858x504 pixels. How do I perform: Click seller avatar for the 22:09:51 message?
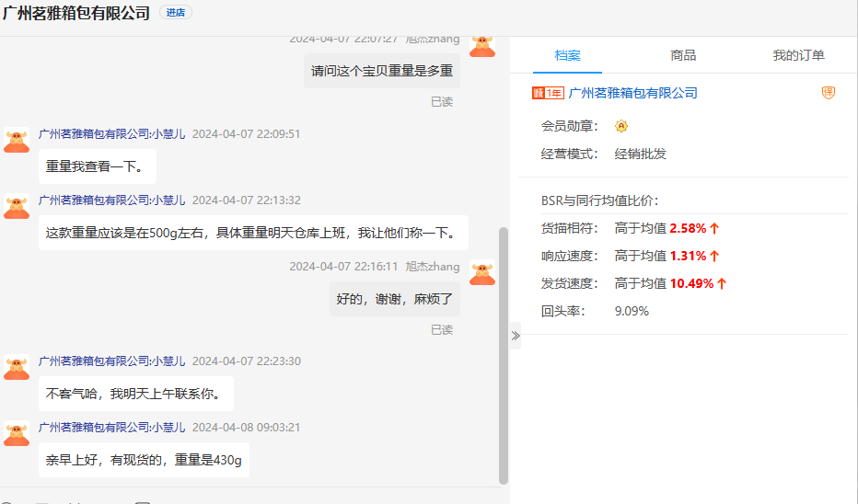17,140
